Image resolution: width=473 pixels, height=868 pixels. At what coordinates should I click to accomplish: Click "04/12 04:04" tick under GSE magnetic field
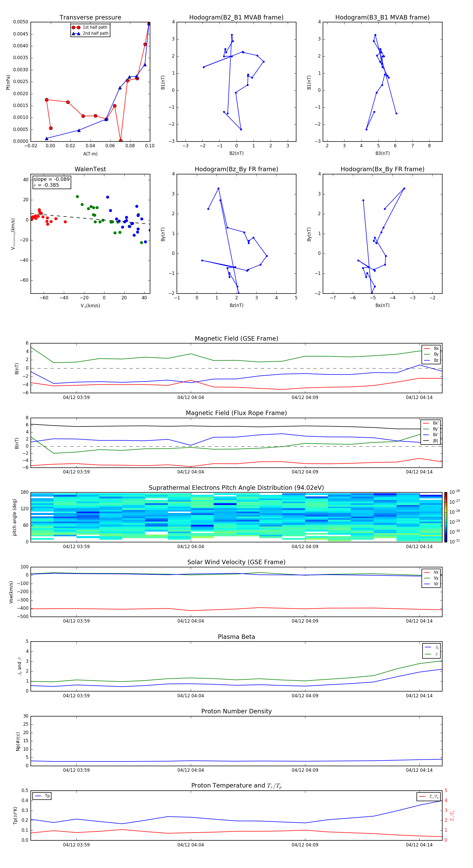point(191,398)
